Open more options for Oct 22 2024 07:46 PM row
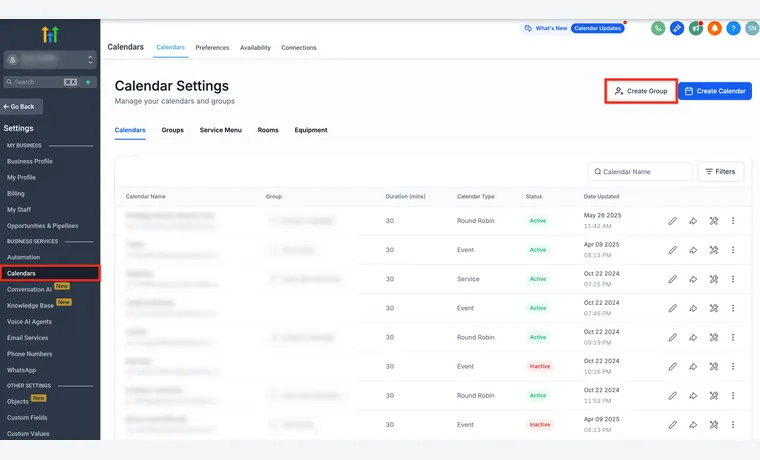This screenshot has height=460, width=760. pyautogui.click(x=733, y=308)
